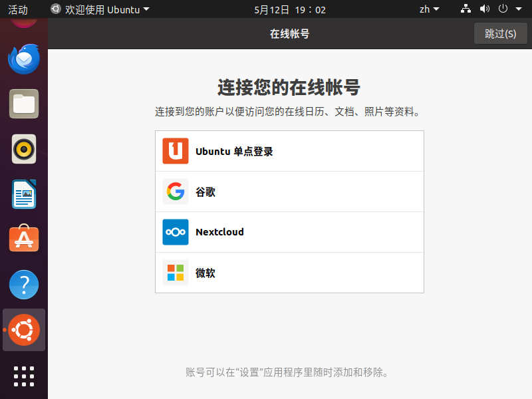532x399 pixels.
Task: Select Ubuntu 单点登录 account row
Action: pyautogui.click(x=289, y=151)
